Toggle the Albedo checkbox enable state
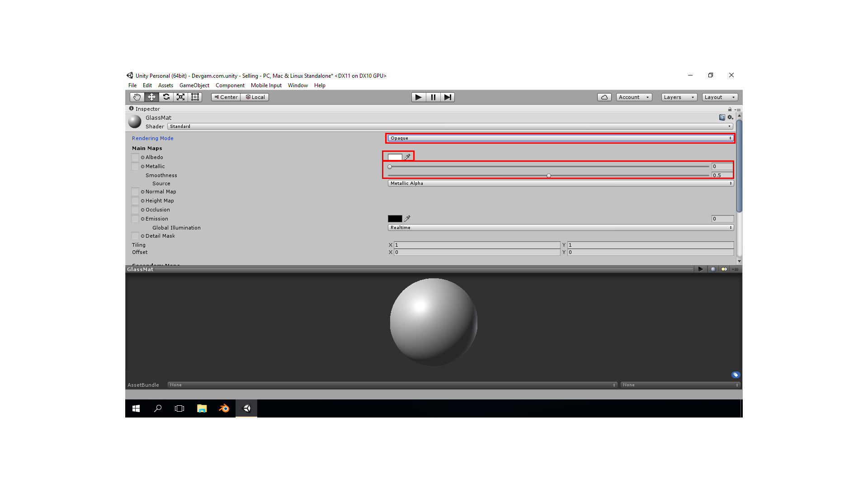 point(136,157)
